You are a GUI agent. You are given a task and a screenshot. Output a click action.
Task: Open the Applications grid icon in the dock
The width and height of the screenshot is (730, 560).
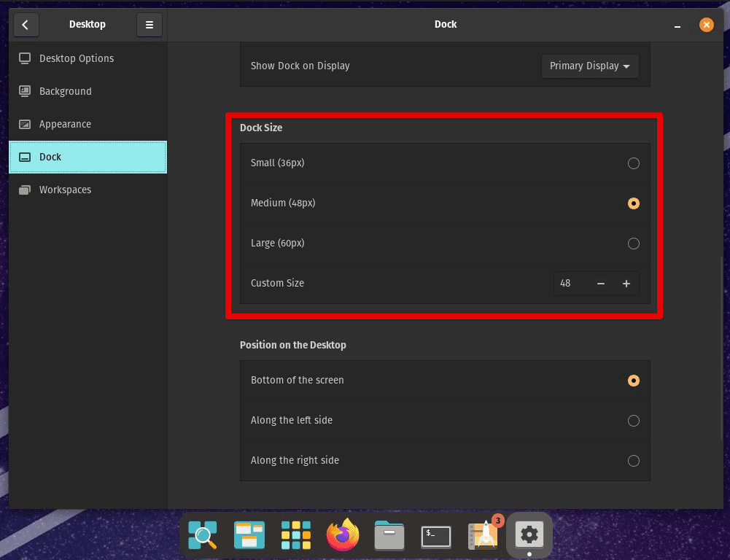pyautogui.click(x=295, y=534)
